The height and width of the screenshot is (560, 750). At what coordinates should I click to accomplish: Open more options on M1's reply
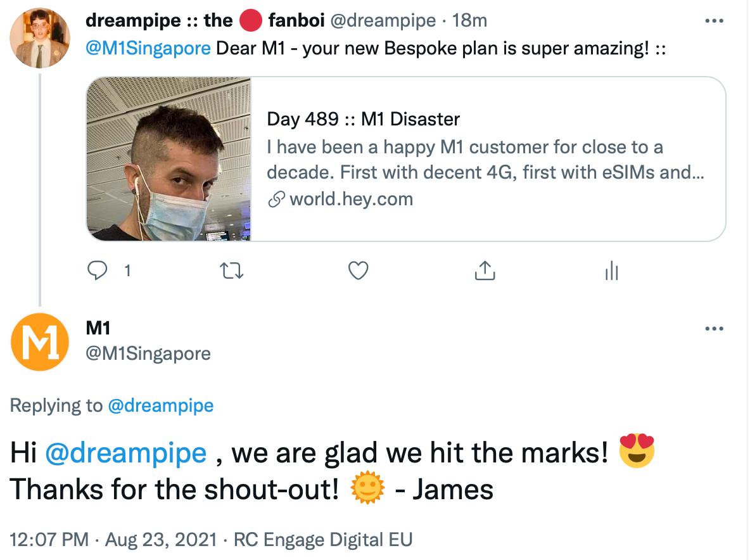pos(714,329)
